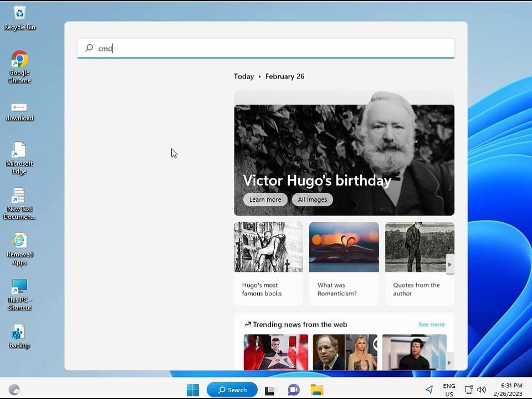Image resolution: width=532 pixels, height=399 pixels.
Task: Open the Quotes from the author card
Action: pos(420,263)
